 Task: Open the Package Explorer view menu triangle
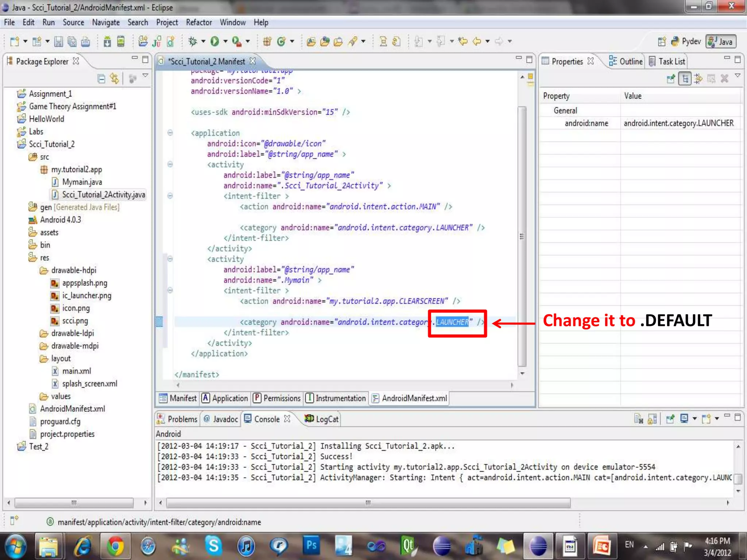[x=145, y=75]
